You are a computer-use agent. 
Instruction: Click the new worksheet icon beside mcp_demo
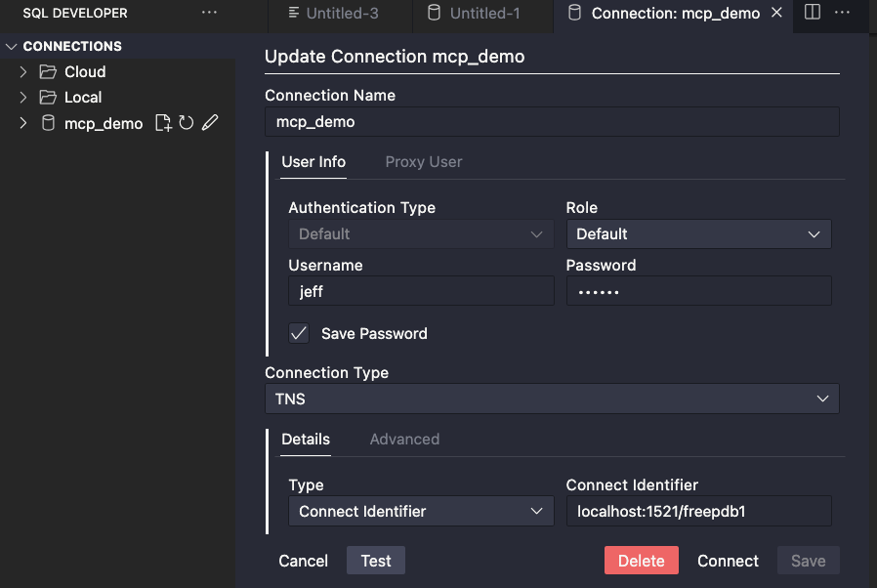click(x=163, y=123)
